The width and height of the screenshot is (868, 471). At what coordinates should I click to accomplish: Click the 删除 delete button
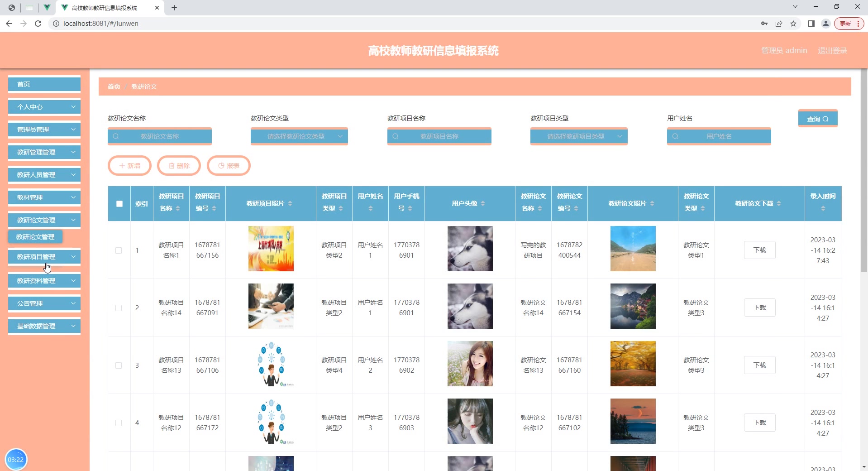pyautogui.click(x=179, y=166)
